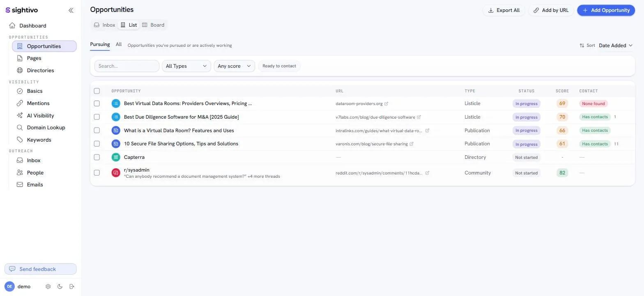Click the r/sysadmin community icon
Image resolution: width=644 pixels, height=296 pixels.
coord(116,173)
